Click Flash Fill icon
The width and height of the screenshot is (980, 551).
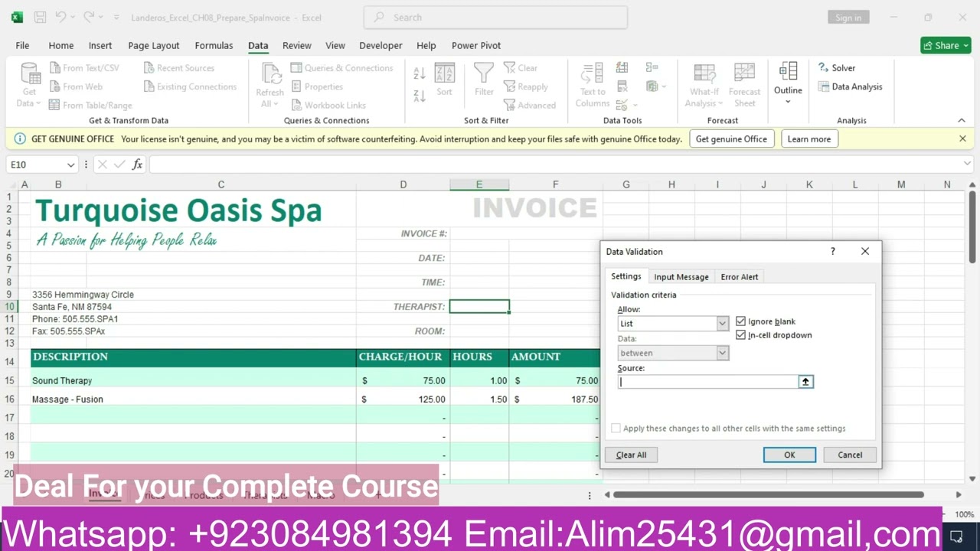coord(622,68)
